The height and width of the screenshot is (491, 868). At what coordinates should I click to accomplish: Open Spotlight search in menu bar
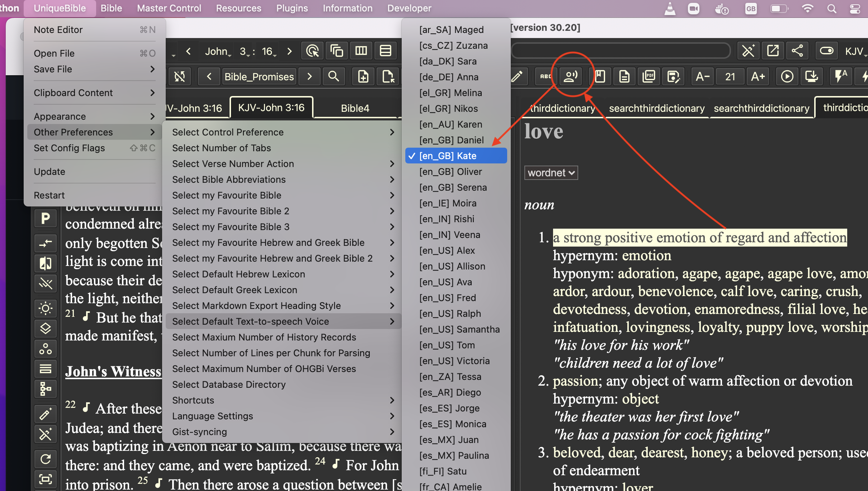click(831, 8)
